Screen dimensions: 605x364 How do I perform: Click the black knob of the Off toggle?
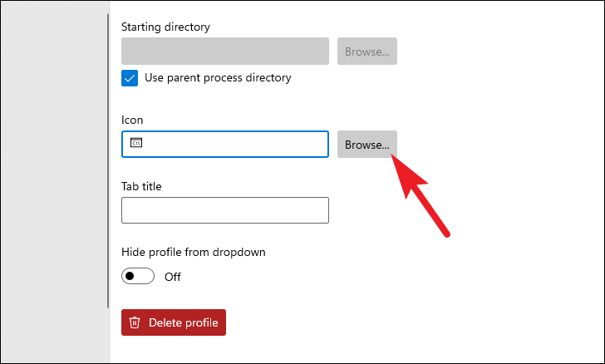130,276
